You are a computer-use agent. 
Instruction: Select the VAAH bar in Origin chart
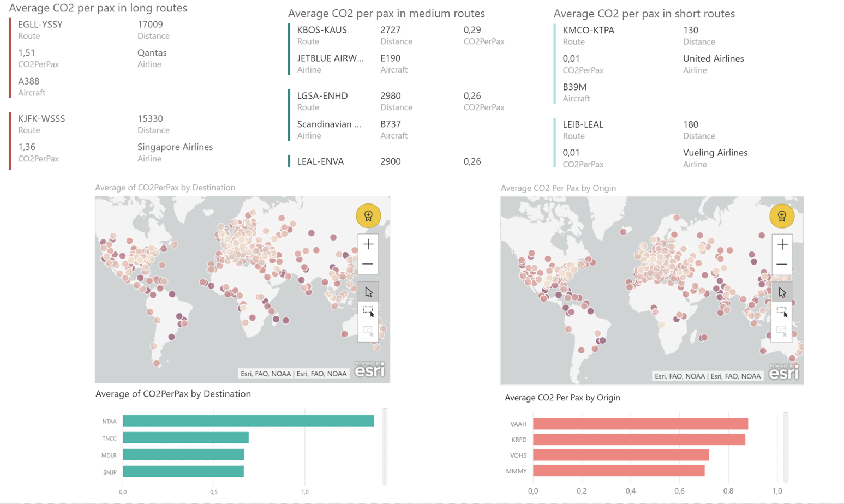pyautogui.click(x=638, y=423)
